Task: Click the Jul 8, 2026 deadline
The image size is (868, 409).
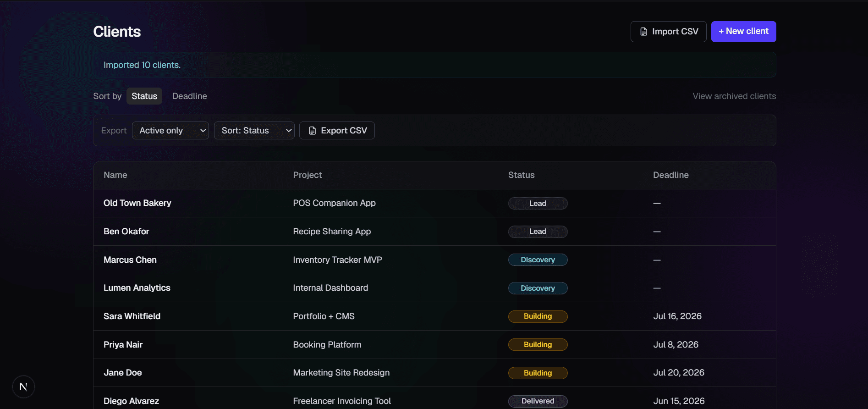Action: tap(676, 345)
